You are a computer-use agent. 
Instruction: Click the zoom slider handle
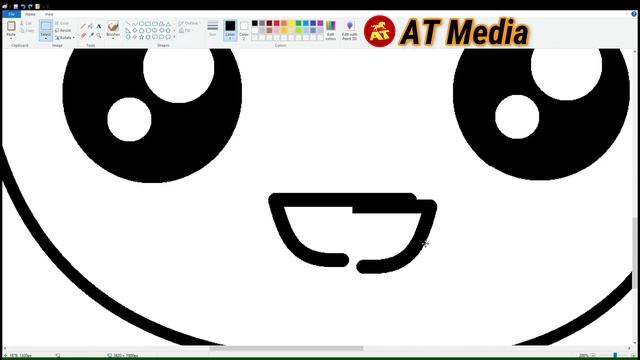tap(615, 356)
